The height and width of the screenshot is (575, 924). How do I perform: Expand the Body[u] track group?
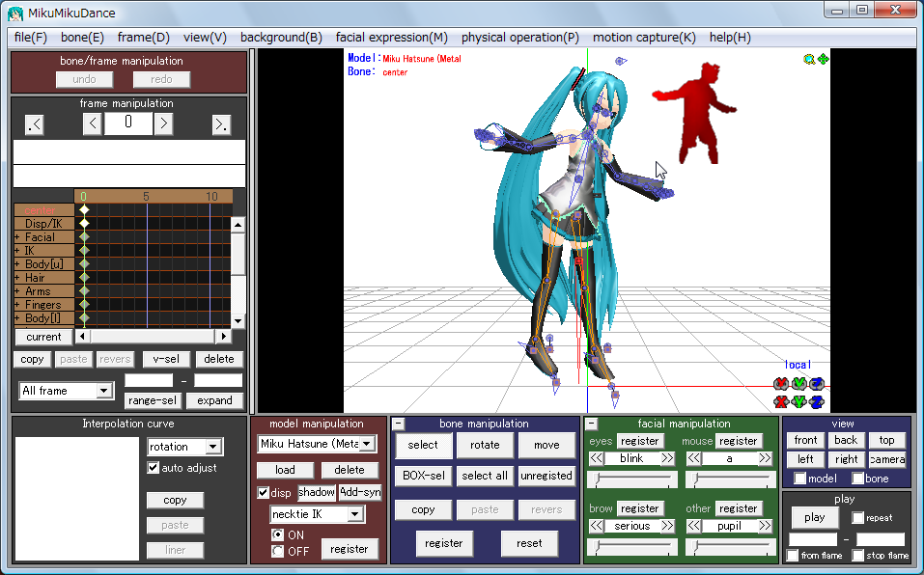[x=17, y=264]
